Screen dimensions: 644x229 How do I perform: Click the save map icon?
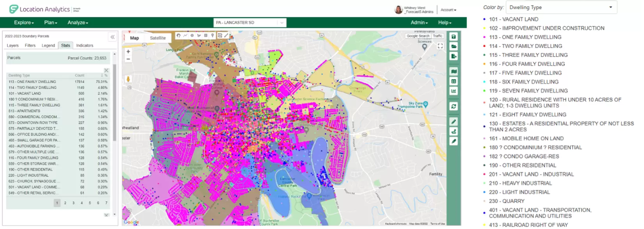tap(454, 37)
